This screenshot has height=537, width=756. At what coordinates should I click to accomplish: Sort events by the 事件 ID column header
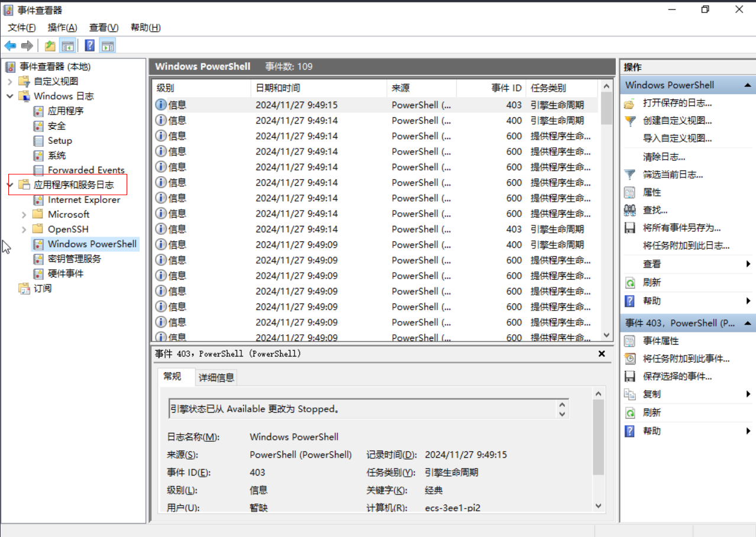(492, 88)
